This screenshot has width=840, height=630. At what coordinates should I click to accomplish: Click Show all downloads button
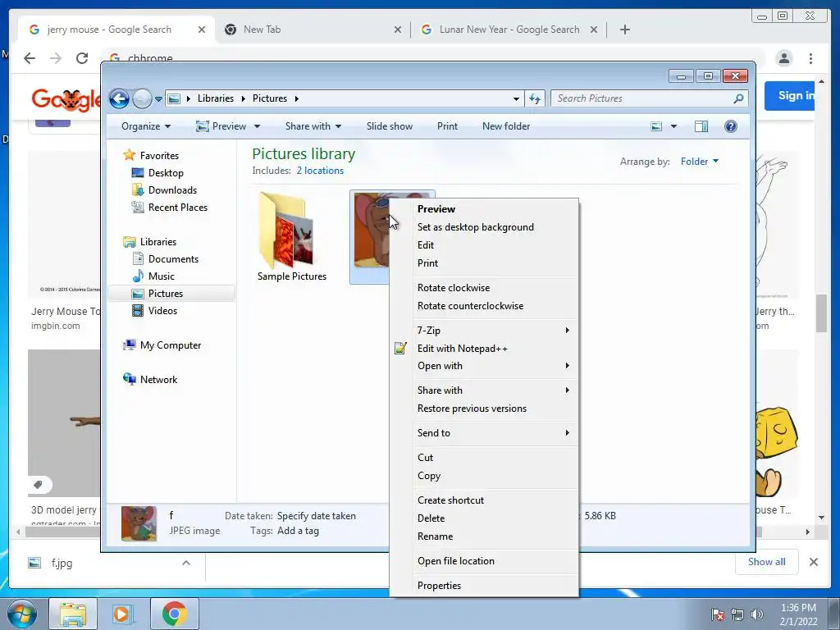tap(767, 562)
